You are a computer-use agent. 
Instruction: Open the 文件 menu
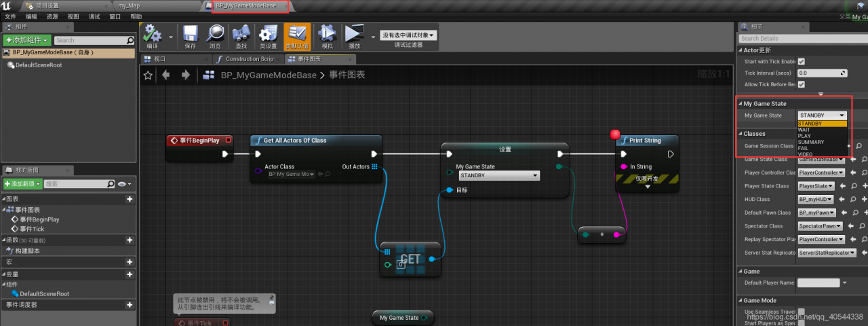[10, 16]
